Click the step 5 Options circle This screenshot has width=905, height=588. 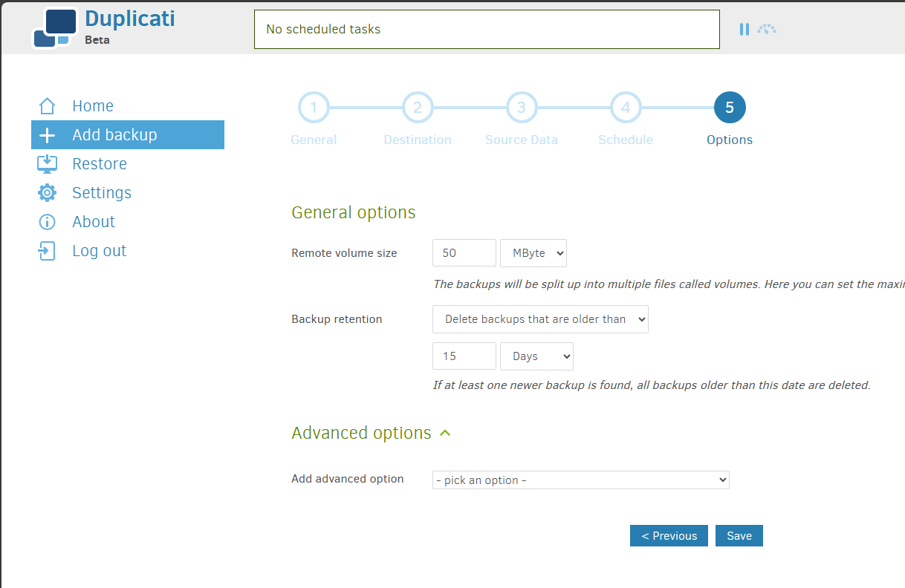tap(729, 107)
